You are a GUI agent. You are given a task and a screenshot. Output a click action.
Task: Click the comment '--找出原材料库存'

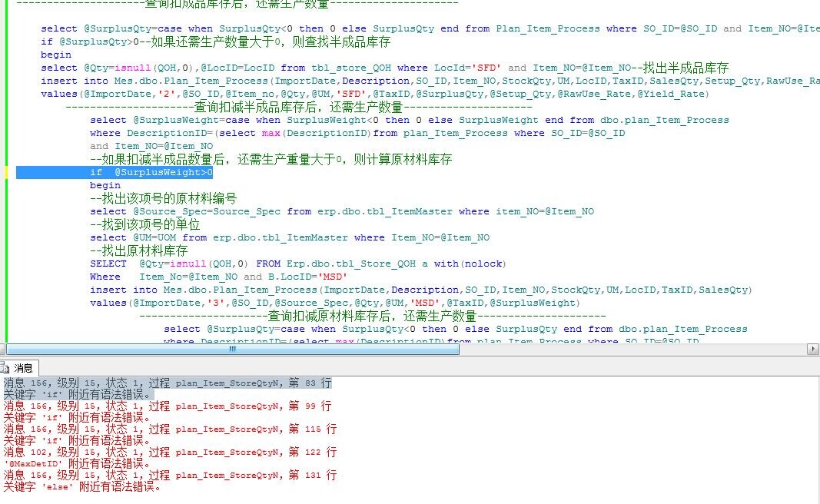click(138, 250)
